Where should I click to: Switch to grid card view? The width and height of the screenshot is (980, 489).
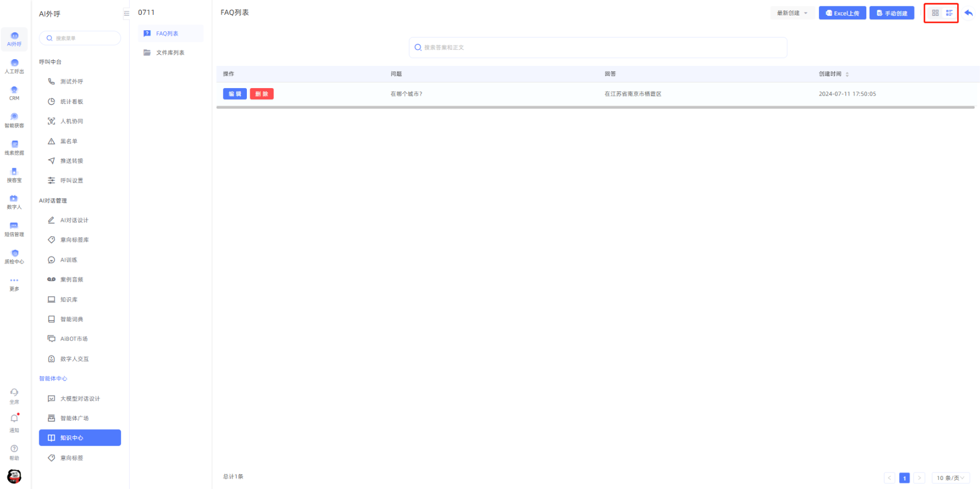point(935,13)
